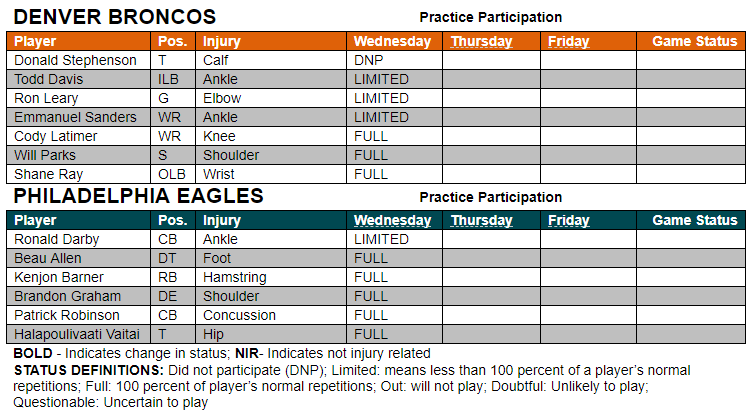The height and width of the screenshot is (416, 752).
Task: Select the Concussion injury cell
Action: [271, 315]
